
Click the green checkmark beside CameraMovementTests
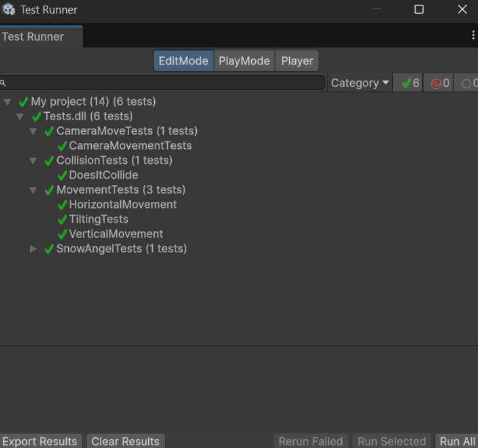(63, 146)
